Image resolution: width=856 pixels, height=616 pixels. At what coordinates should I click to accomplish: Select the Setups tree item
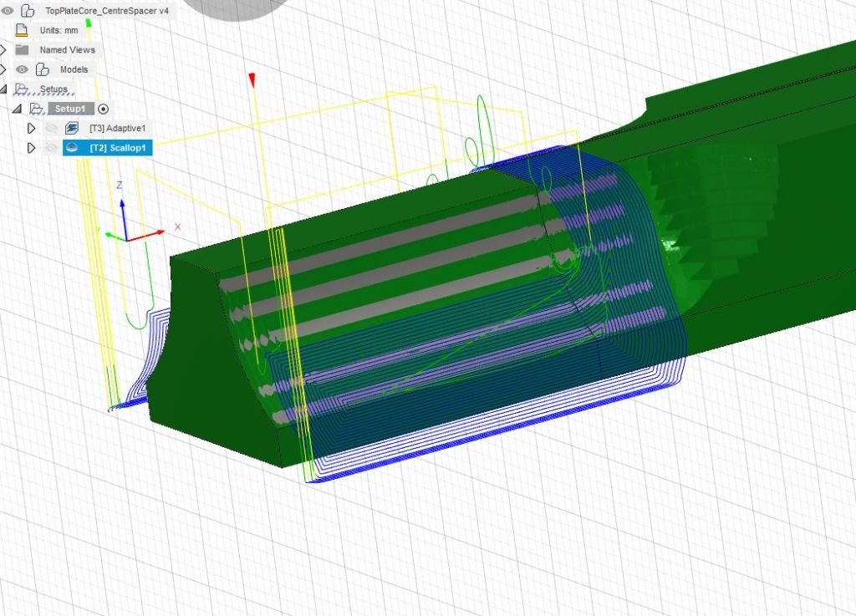coord(53,89)
